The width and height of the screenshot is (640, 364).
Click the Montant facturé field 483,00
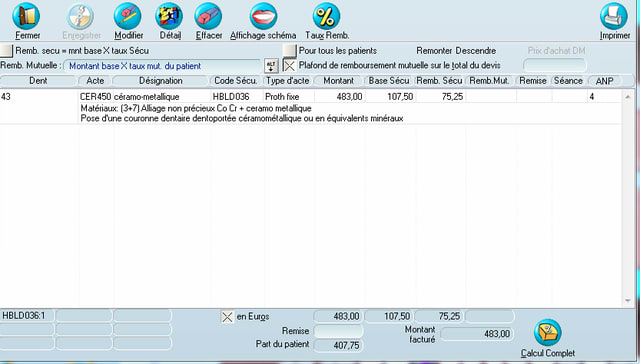pyautogui.click(x=477, y=334)
